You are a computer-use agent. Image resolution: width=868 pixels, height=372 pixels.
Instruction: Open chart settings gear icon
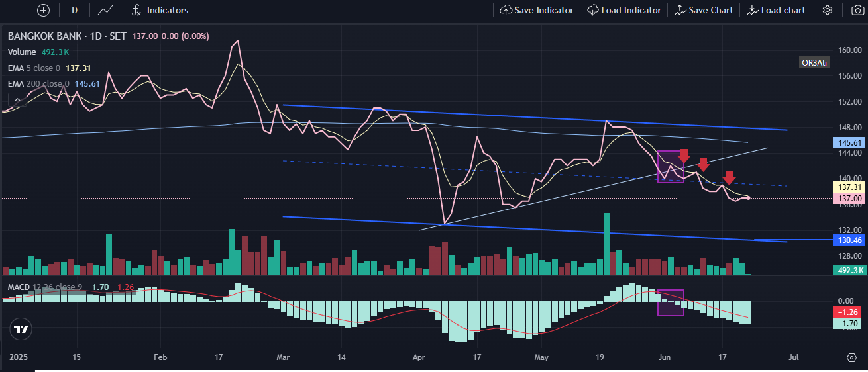[x=828, y=10]
